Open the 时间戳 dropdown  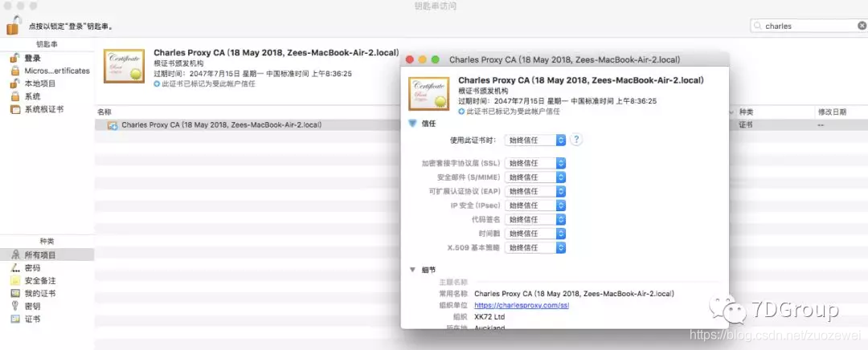click(534, 234)
